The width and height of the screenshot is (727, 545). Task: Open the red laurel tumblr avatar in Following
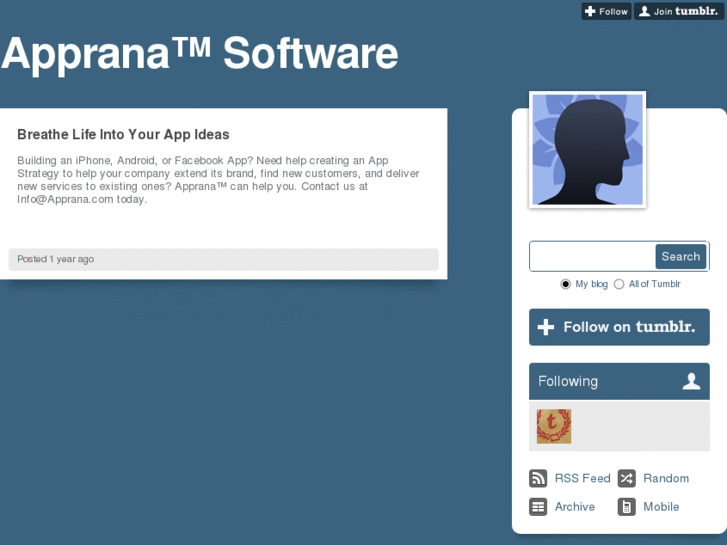coord(554,426)
